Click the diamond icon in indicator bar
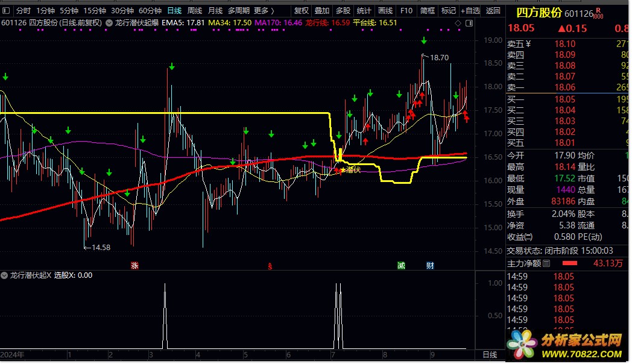 tap(458, 23)
